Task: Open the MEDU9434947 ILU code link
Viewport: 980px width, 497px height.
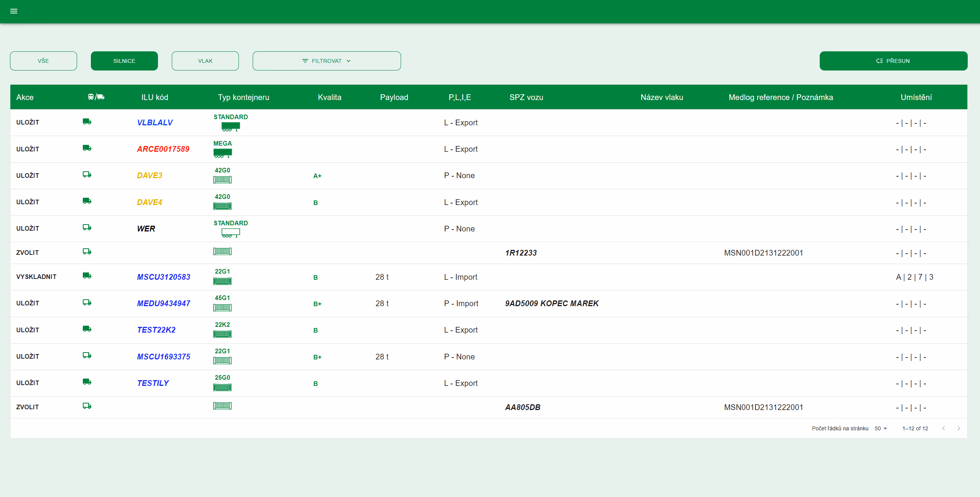Action: (x=164, y=303)
